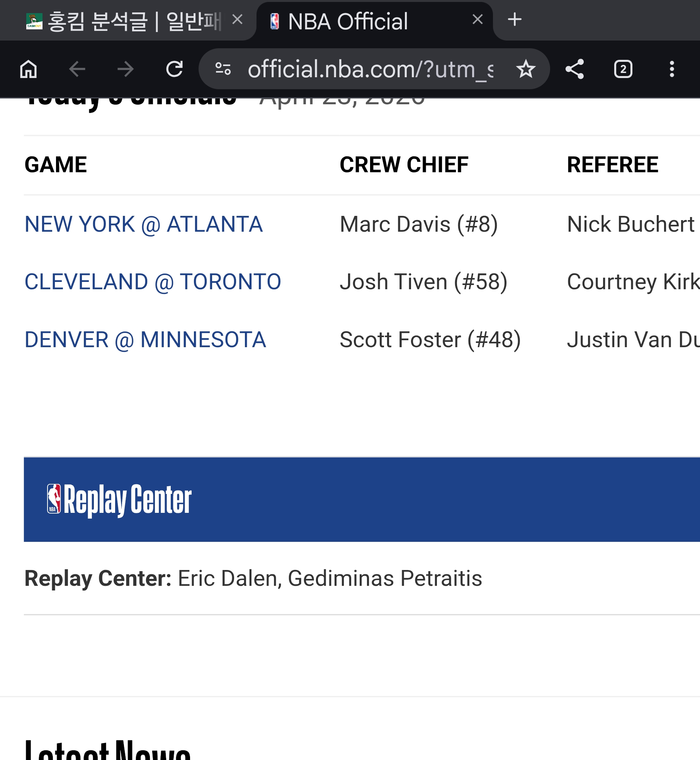
Task: Click the official.nba.com address bar
Action: click(370, 69)
